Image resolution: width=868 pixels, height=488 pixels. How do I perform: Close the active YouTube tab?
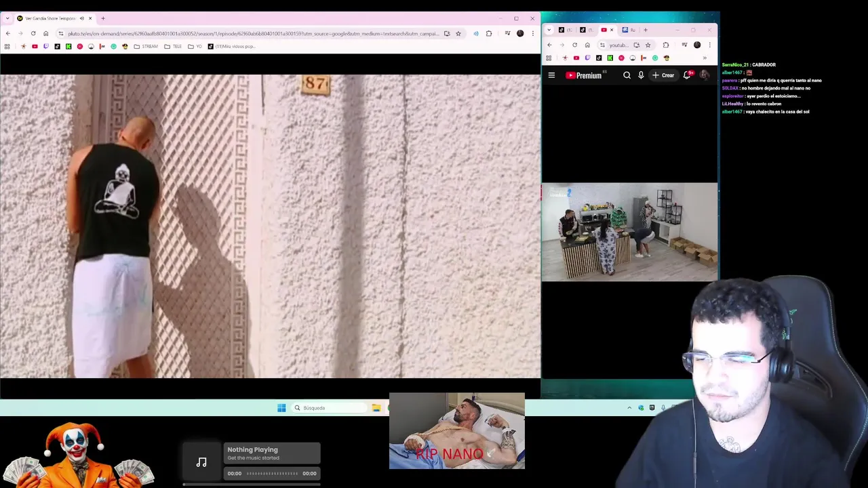coord(612,30)
